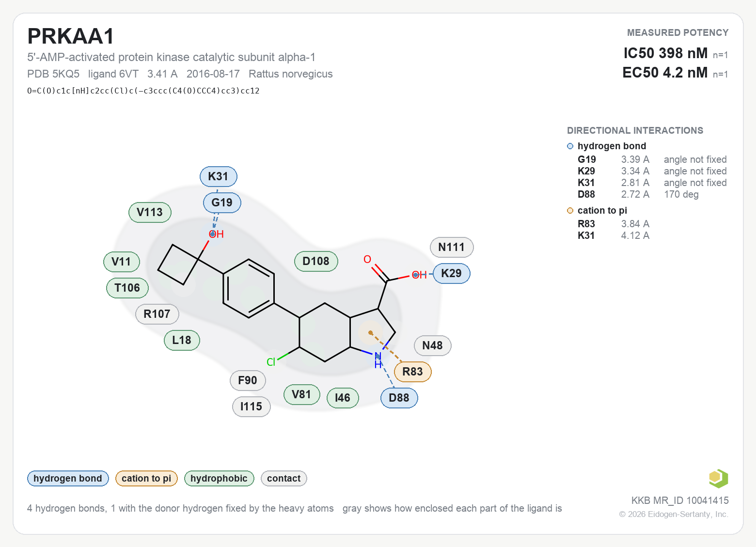Click the 170 deg angle value

click(681, 195)
